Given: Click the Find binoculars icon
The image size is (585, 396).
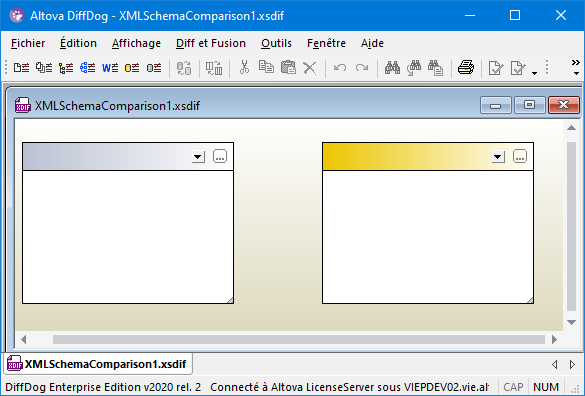Looking at the screenshot, I should click(392, 68).
